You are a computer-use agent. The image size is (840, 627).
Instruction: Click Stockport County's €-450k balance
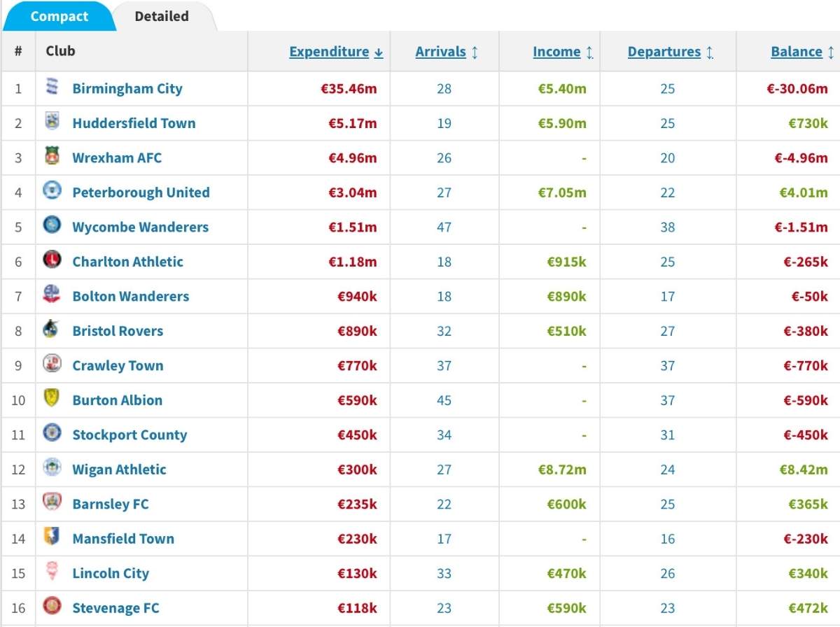(806, 435)
